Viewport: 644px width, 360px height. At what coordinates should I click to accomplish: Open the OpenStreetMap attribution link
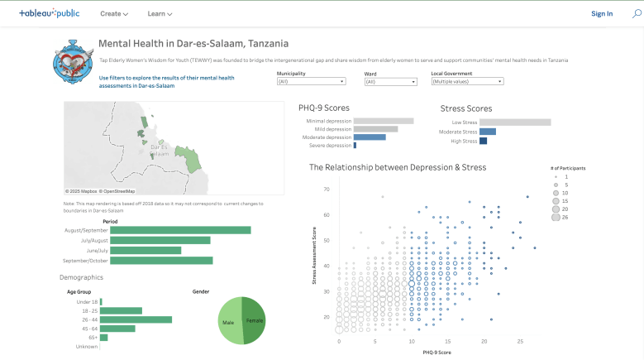(x=117, y=191)
